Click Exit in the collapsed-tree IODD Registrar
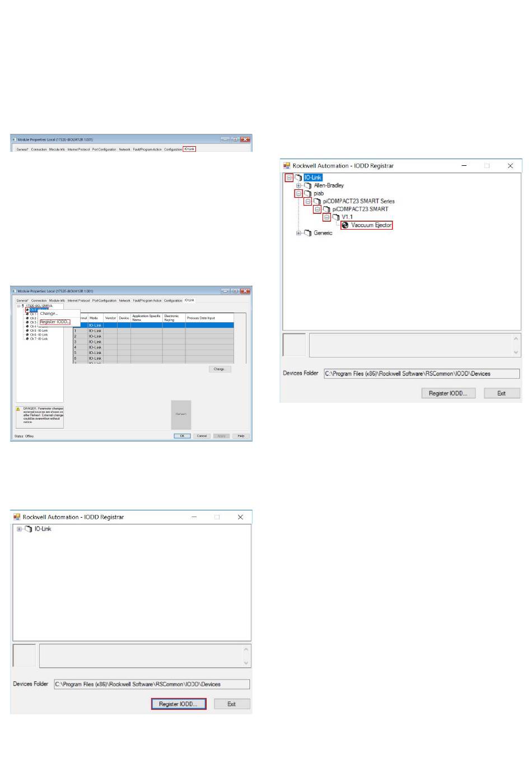 click(x=231, y=704)
